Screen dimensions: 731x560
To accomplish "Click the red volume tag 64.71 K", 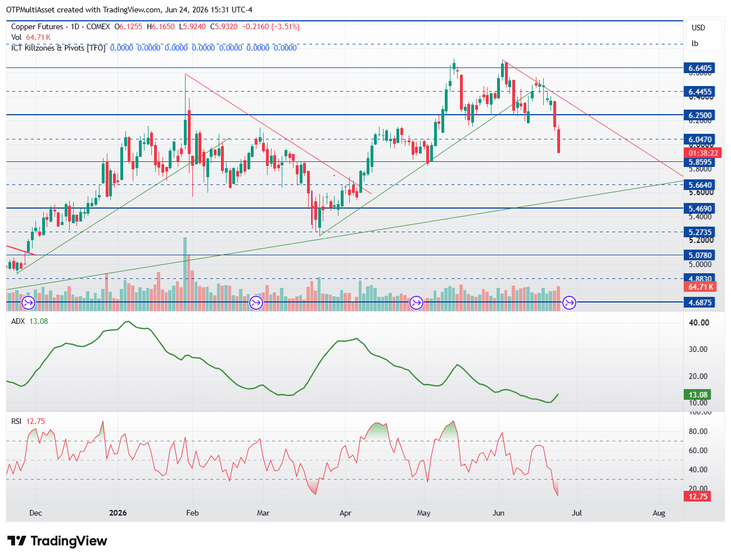I will (x=700, y=287).
